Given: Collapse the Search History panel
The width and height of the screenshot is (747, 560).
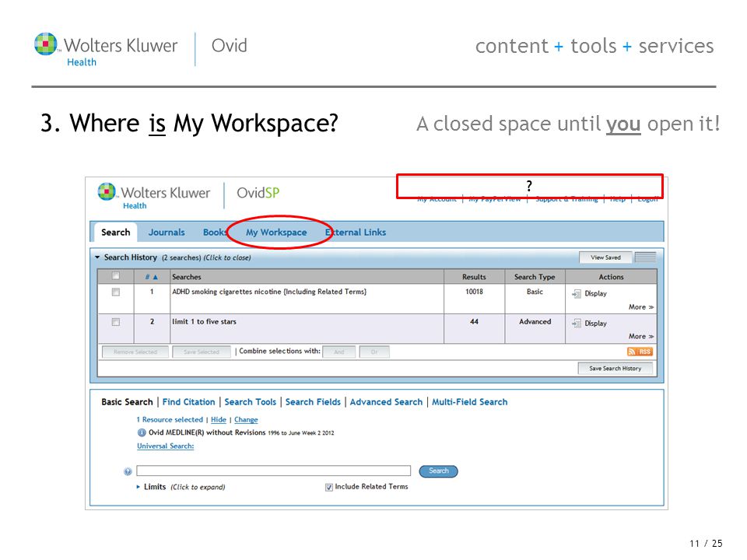Looking at the screenshot, I should [97, 257].
